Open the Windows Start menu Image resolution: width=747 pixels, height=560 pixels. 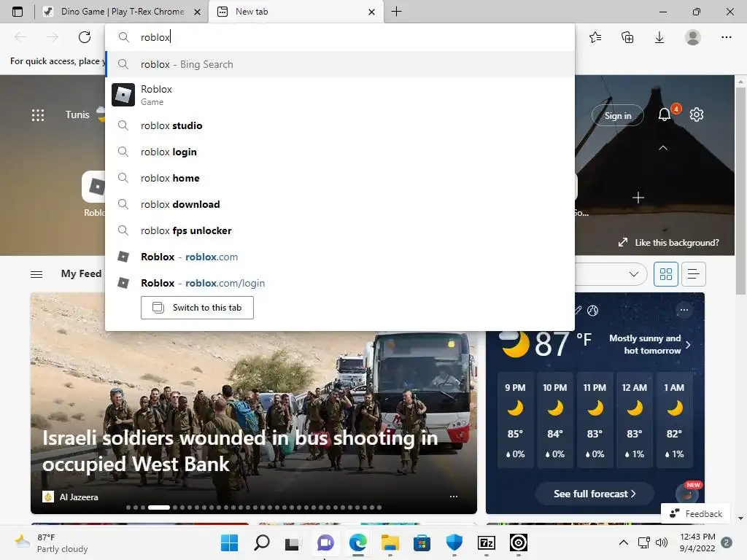pyautogui.click(x=229, y=542)
